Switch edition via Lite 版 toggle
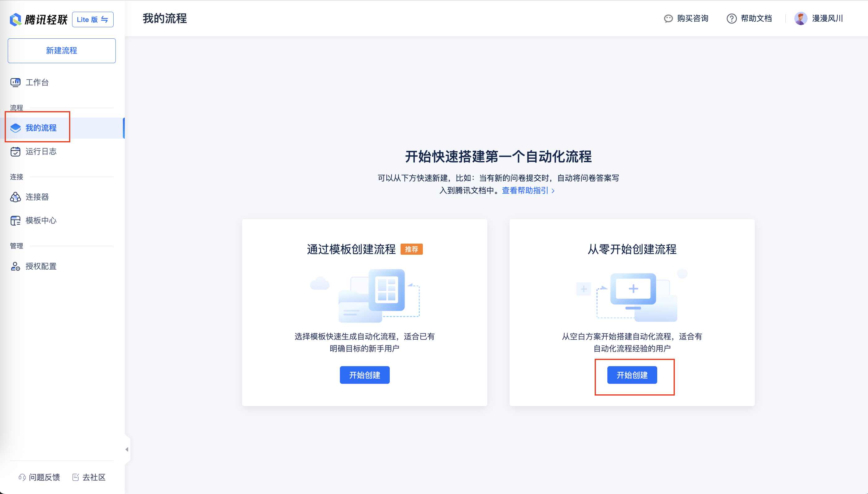The image size is (868, 494). tap(93, 19)
